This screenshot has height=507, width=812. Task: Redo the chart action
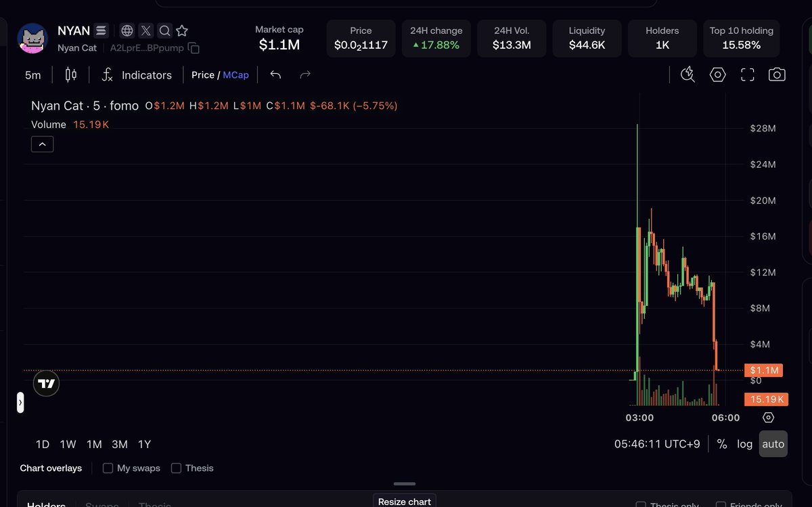click(305, 75)
